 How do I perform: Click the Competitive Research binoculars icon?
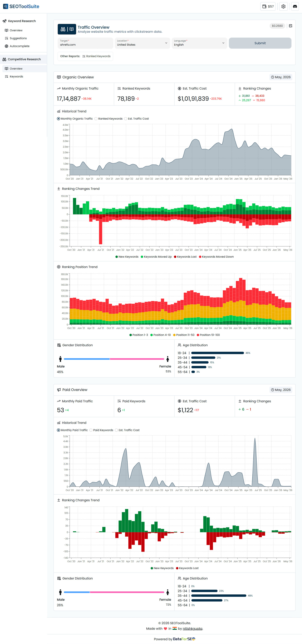4,59
